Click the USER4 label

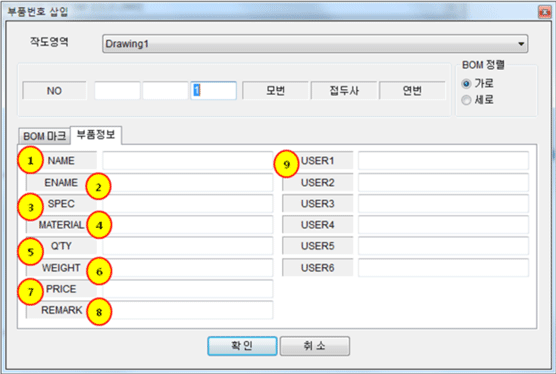(318, 225)
